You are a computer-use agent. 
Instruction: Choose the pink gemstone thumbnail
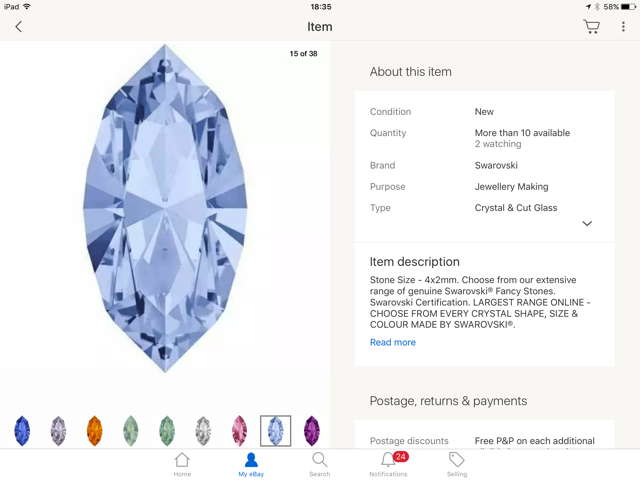[239, 431]
